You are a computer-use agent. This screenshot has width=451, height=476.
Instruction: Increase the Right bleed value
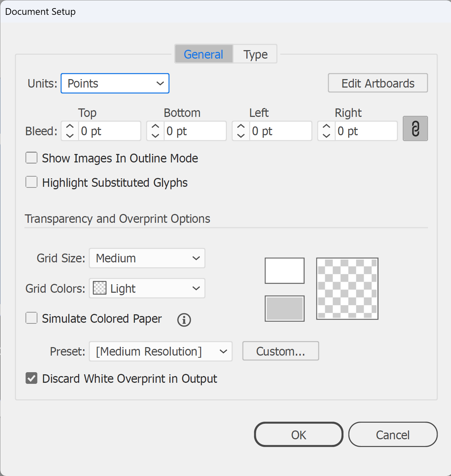click(327, 126)
